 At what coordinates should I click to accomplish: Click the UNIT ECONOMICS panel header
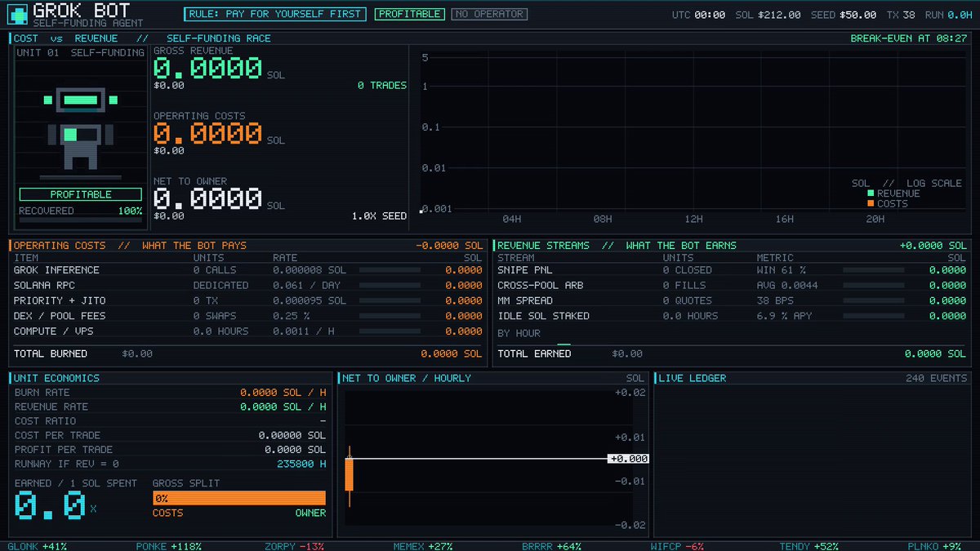pos(57,378)
